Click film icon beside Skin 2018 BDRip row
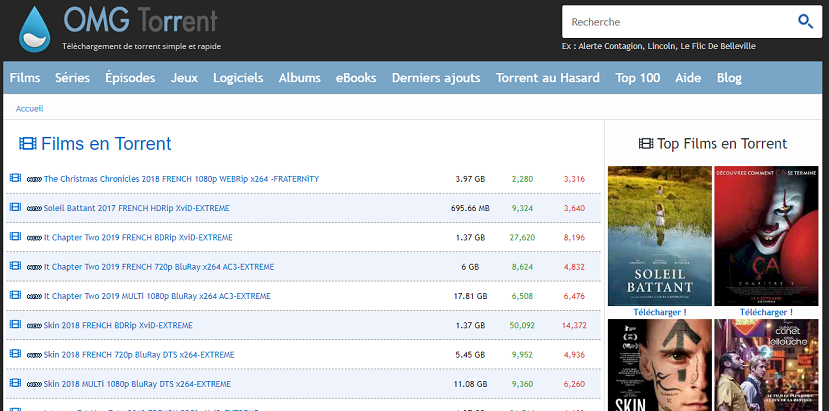 15,324
